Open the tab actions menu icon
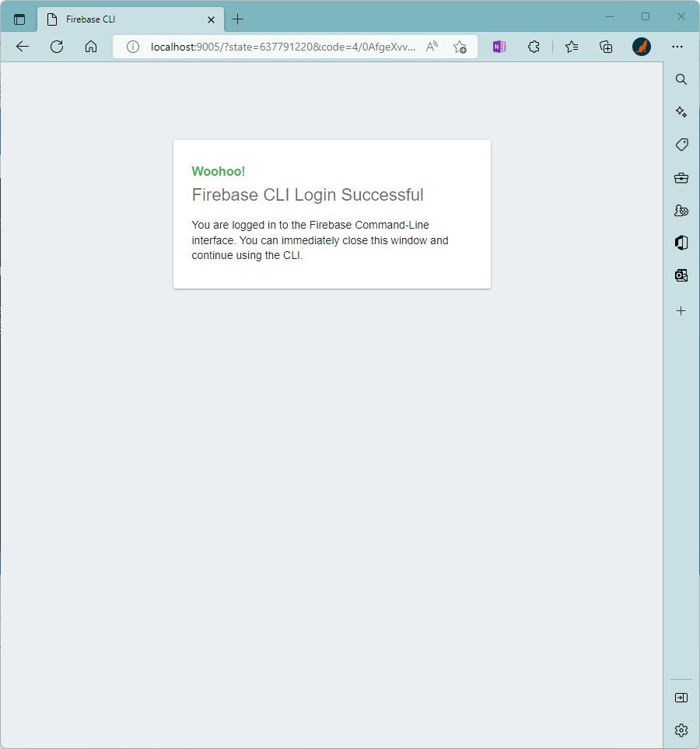The height and width of the screenshot is (749, 700). coord(19,19)
